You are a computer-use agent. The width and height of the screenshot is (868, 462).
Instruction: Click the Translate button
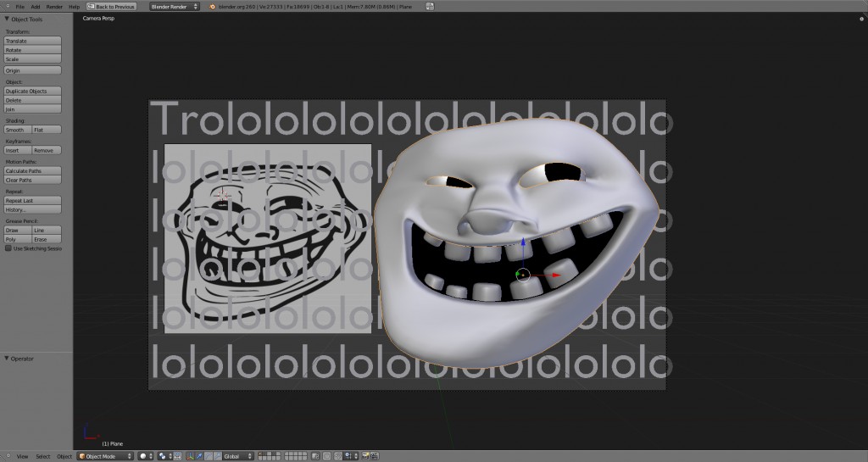(x=33, y=41)
